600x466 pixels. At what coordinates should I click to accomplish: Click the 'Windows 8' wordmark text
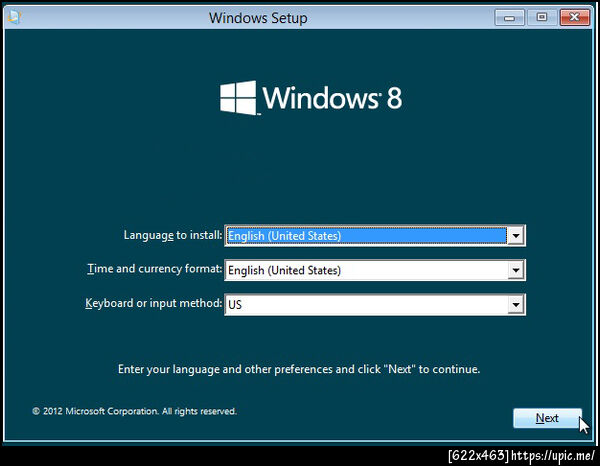tap(332, 98)
